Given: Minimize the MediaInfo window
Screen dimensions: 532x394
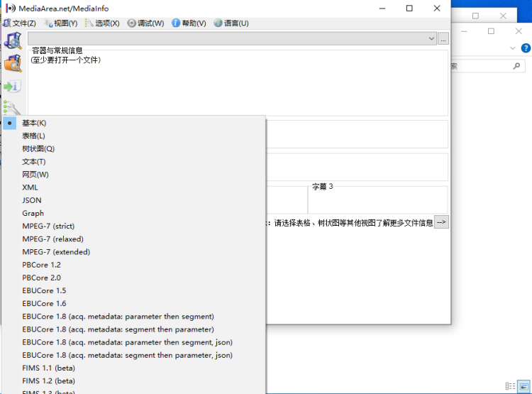Looking at the screenshot, I should coord(382,9).
